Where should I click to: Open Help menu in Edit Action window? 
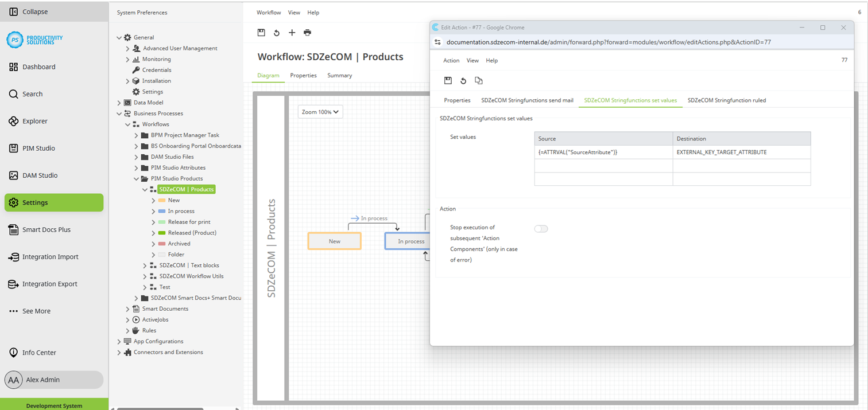pyautogui.click(x=491, y=61)
